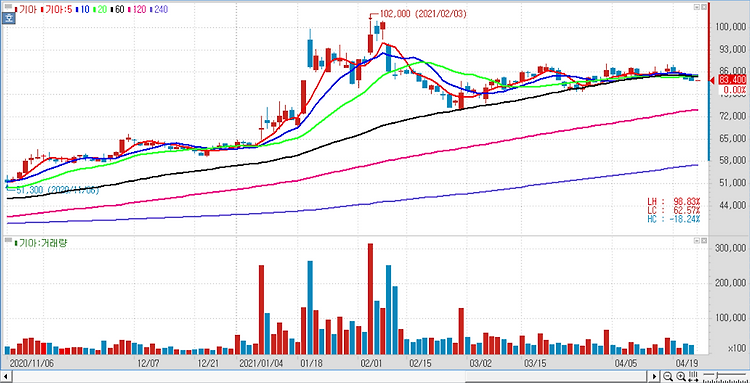Screen dimensions: 750x383
Task: Click the 04/19 date axis label
Action: (x=688, y=363)
